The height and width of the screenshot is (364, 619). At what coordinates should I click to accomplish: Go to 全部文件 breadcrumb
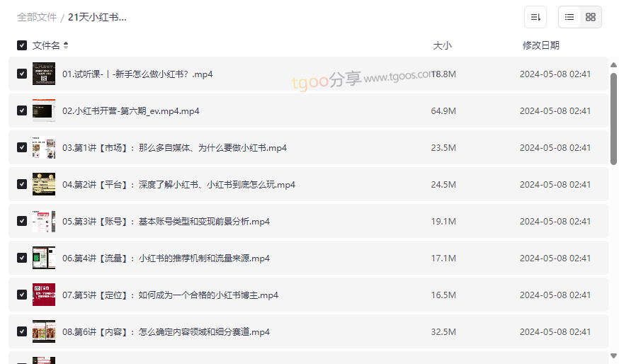click(37, 18)
